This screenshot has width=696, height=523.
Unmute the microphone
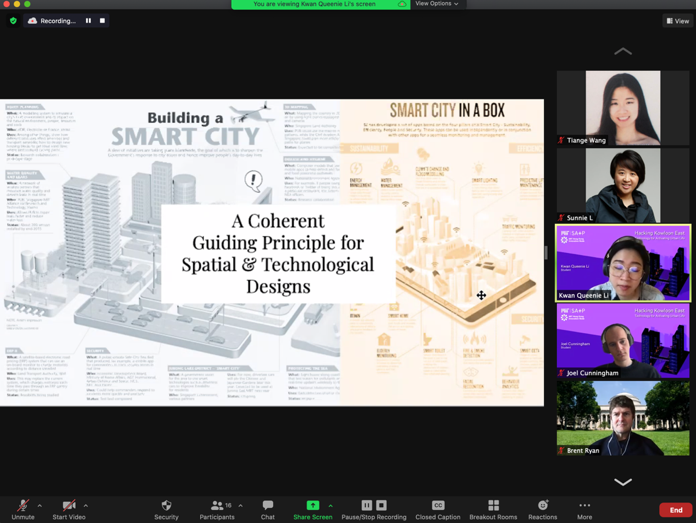(22, 509)
